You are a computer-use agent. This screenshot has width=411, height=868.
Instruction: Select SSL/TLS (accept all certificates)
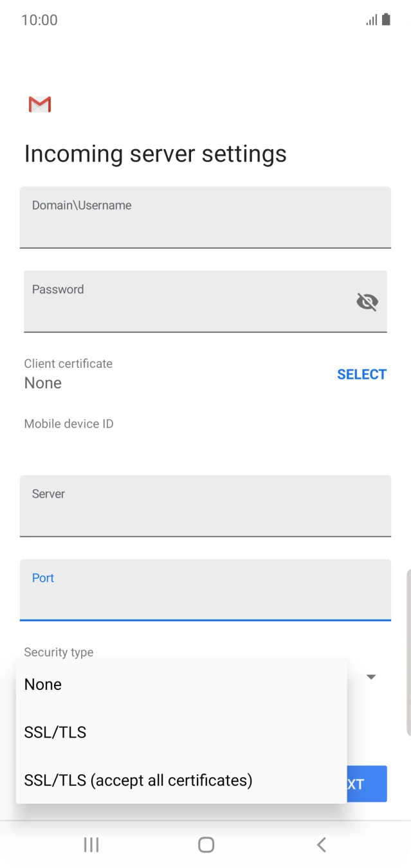pyautogui.click(x=139, y=780)
